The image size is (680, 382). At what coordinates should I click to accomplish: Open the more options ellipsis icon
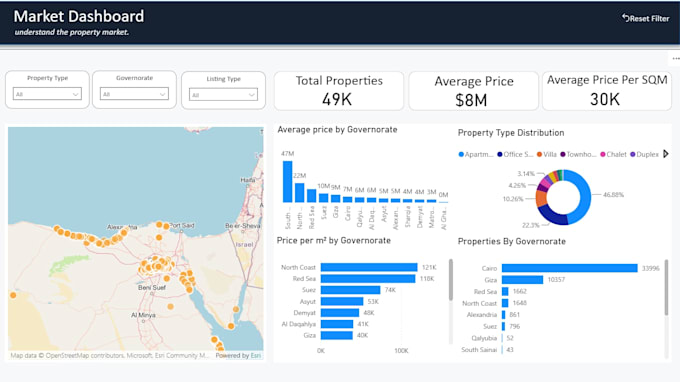(676, 59)
